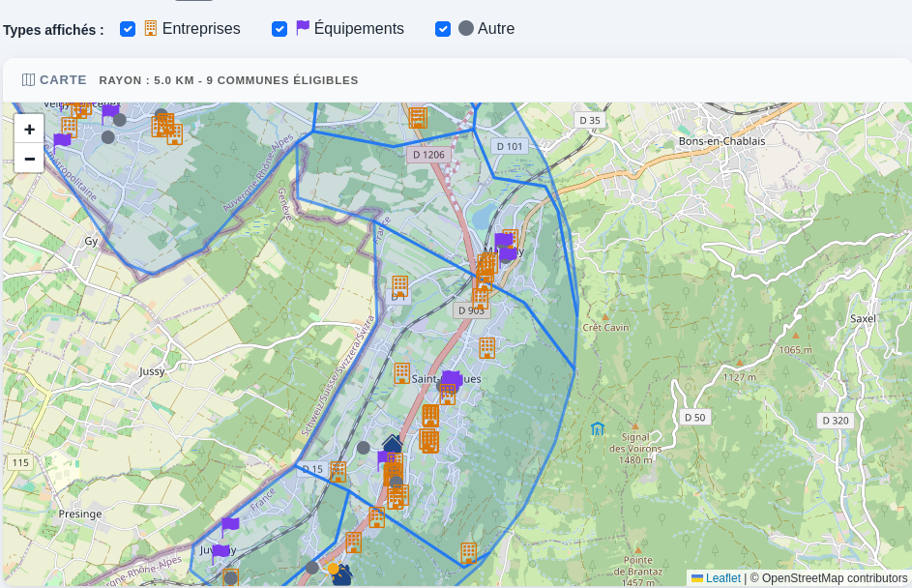912x588 pixels.
Task: Select dark blue house marker above the purple flag
Action: pos(393,444)
